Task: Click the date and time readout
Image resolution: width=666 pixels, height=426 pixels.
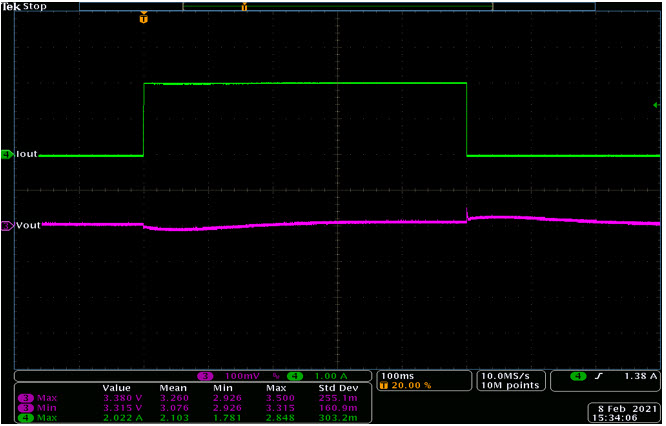Action: pos(624,413)
